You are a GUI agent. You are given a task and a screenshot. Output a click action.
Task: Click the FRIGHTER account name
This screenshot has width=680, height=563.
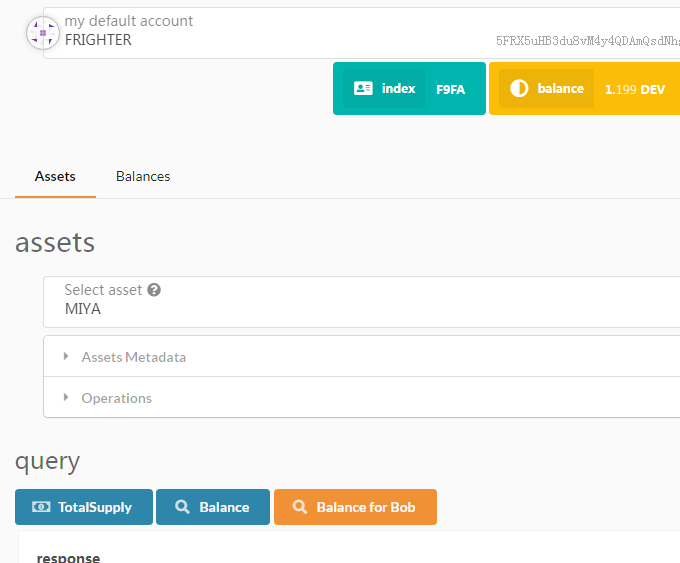click(98, 40)
